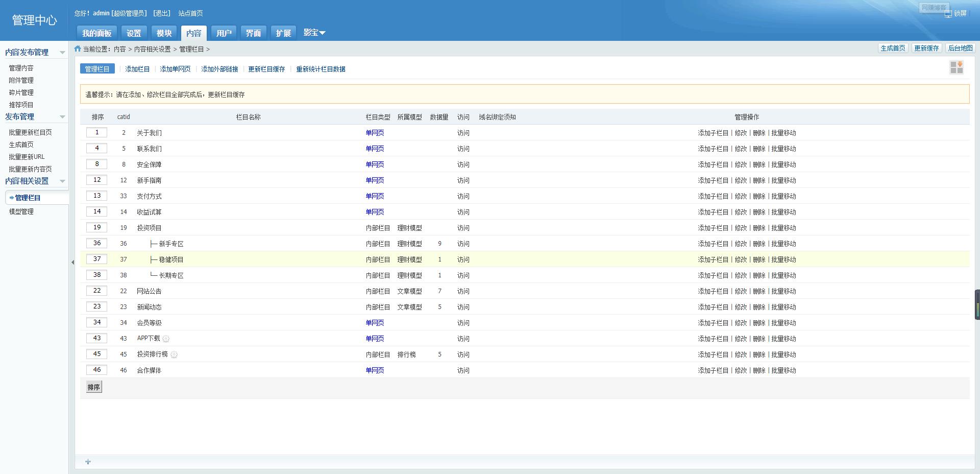Open 推荐项目 in the sidebar
The image size is (980, 474).
[x=21, y=105]
